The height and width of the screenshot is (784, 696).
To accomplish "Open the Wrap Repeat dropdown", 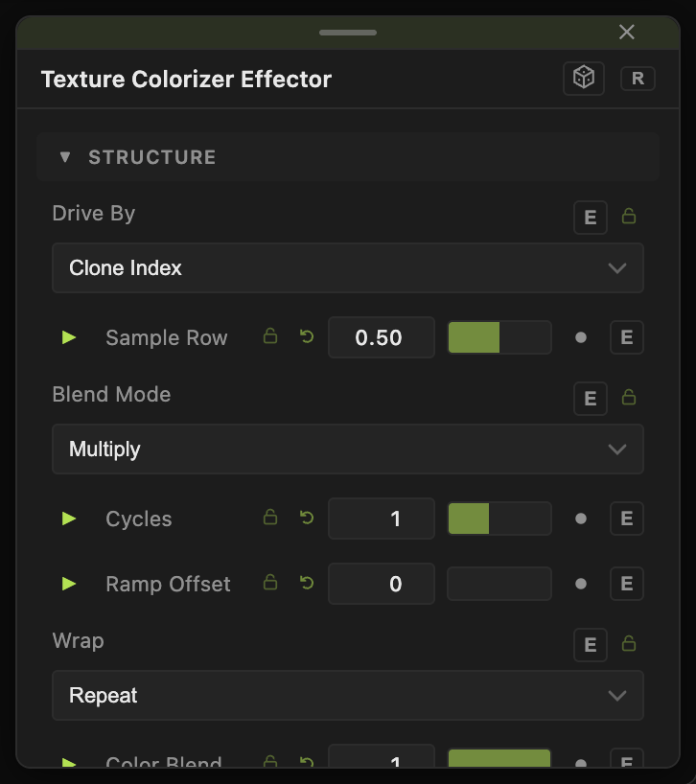I will (x=347, y=696).
